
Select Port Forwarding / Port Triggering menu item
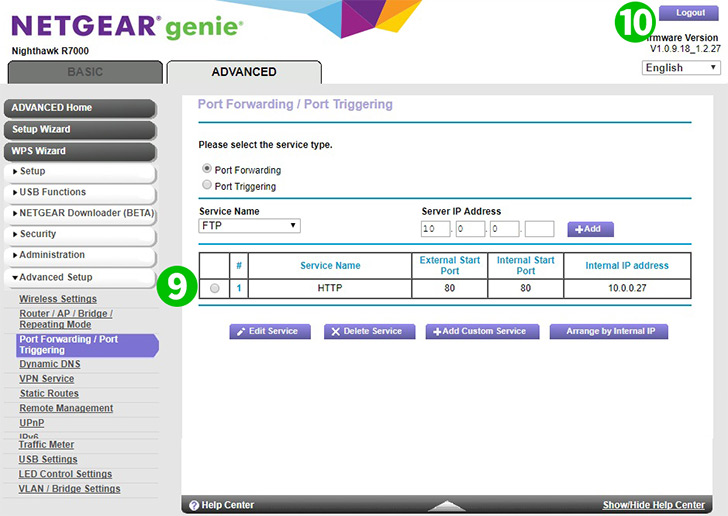click(87, 345)
